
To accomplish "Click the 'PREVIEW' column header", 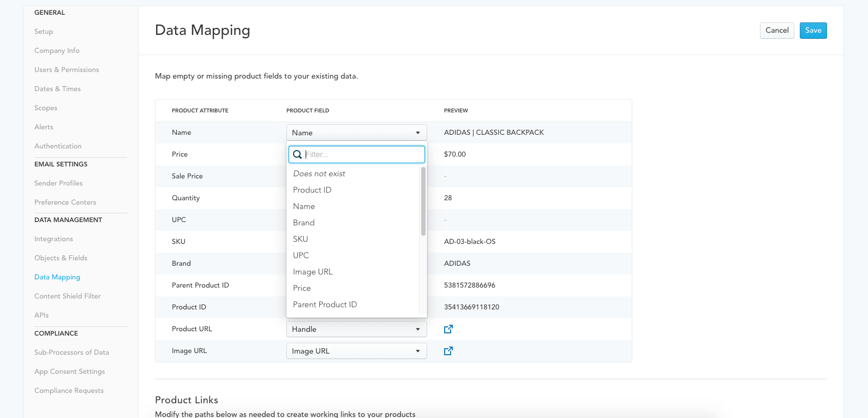I will pos(456,111).
